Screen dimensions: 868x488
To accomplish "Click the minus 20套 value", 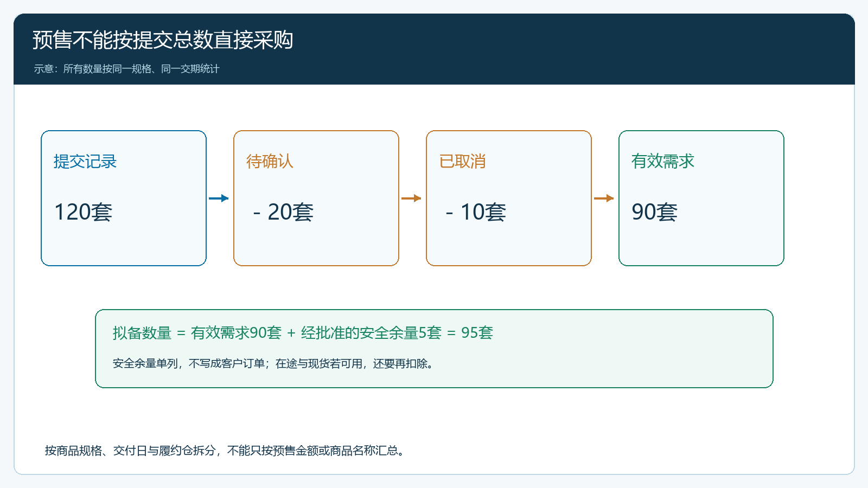I will click(283, 211).
